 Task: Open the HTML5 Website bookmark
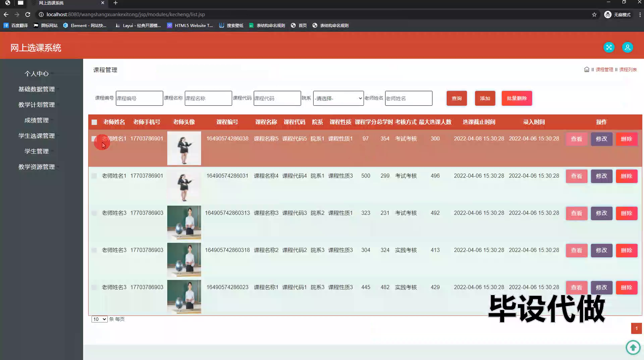pos(190,26)
